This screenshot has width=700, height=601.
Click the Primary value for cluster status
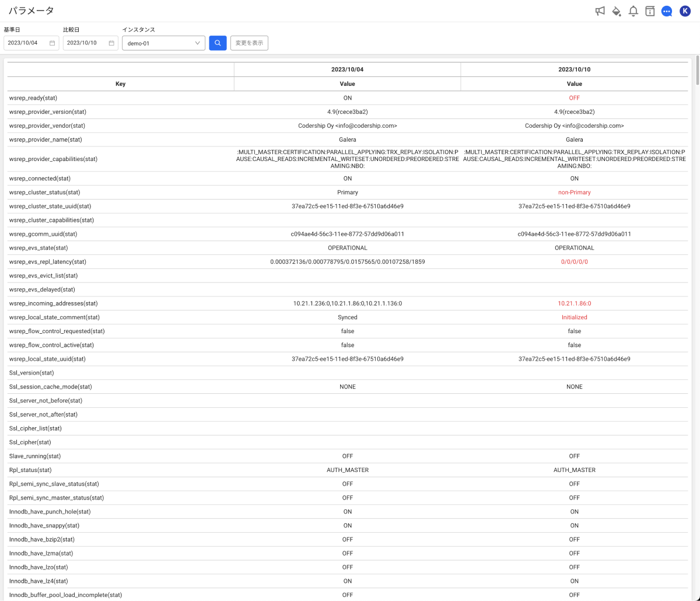348,193
